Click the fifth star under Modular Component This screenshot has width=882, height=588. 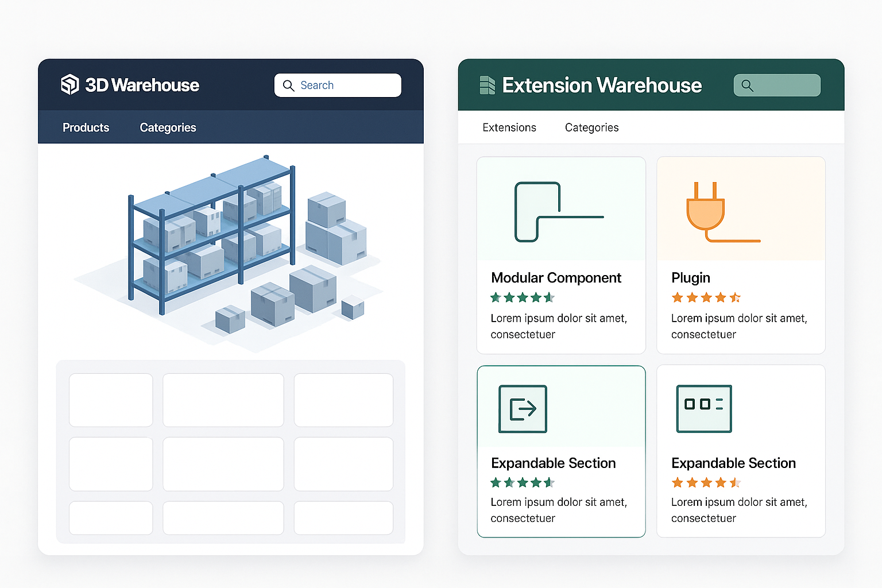point(549,297)
